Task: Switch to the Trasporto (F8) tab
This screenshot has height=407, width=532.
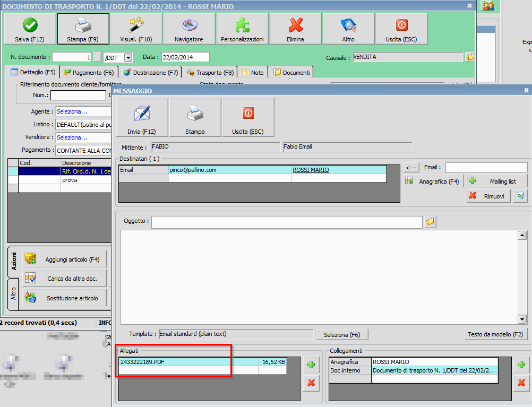Action: pos(210,73)
